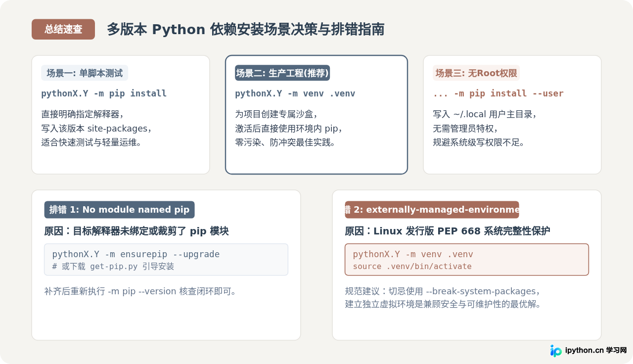This screenshot has width=633, height=364.
Task: Select the command pythonX.Y -m ensurepip --upgrade
Action: (136, 254)
